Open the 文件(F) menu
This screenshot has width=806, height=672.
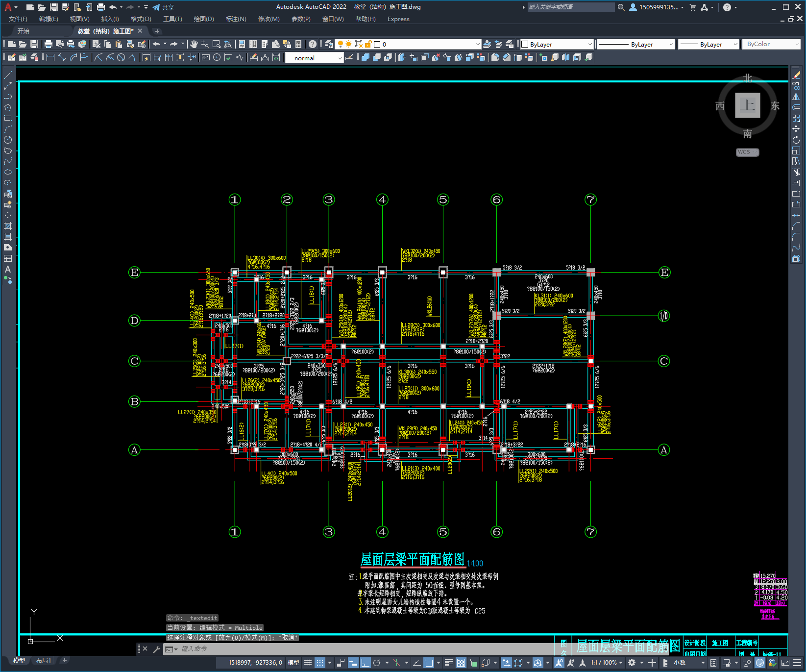click(x=18, y=19)
